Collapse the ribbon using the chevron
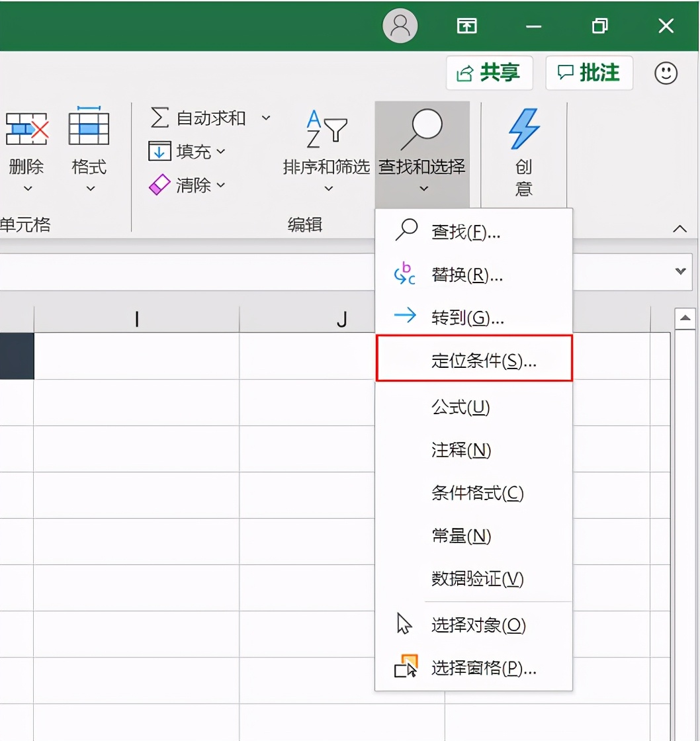Screen dimensions: 700x741 point(679,228)
